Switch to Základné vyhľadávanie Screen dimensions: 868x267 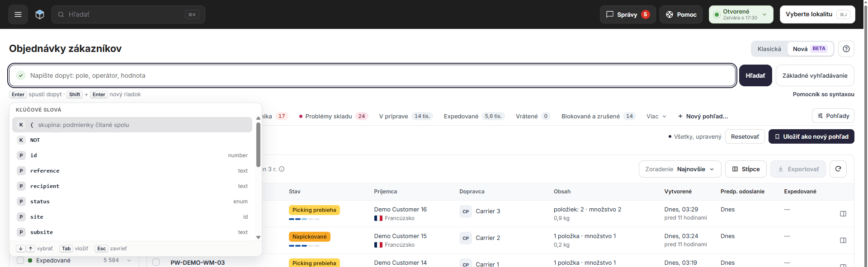click(815, 75)
